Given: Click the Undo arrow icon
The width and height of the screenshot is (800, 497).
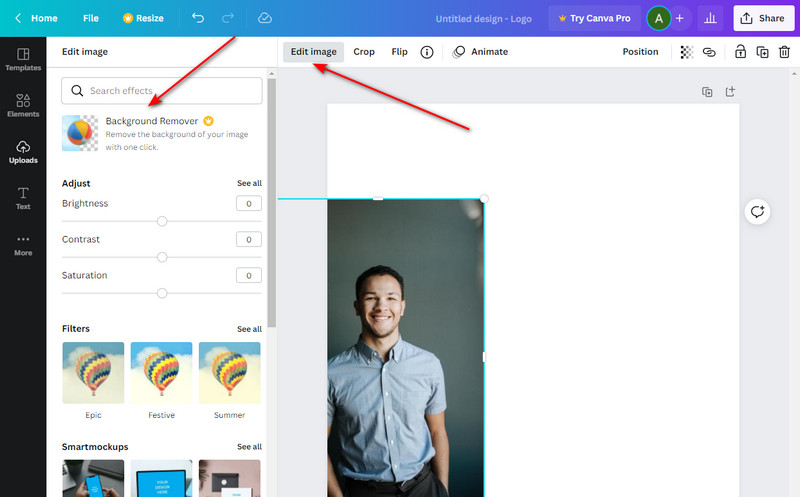Looking at the screenshot, I should [198, 18].
